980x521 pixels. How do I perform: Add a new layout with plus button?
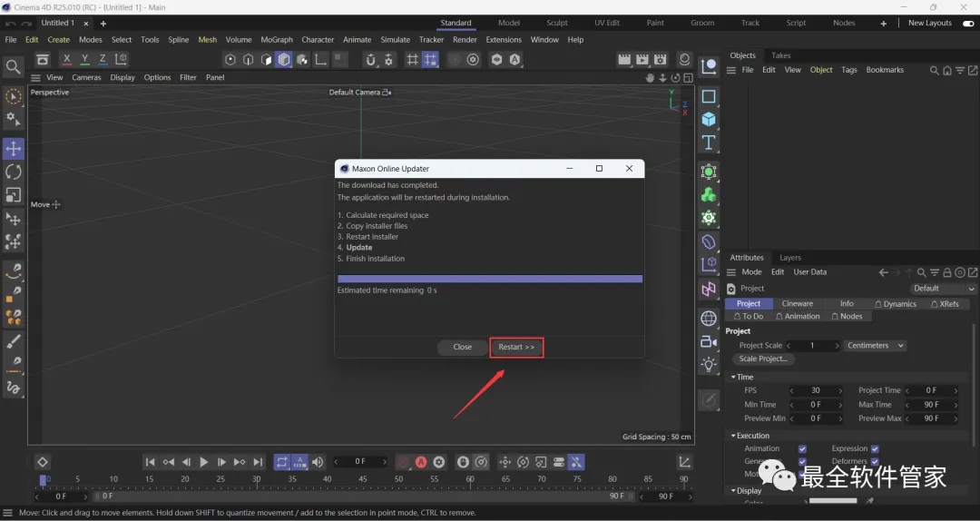coord(883,23)
